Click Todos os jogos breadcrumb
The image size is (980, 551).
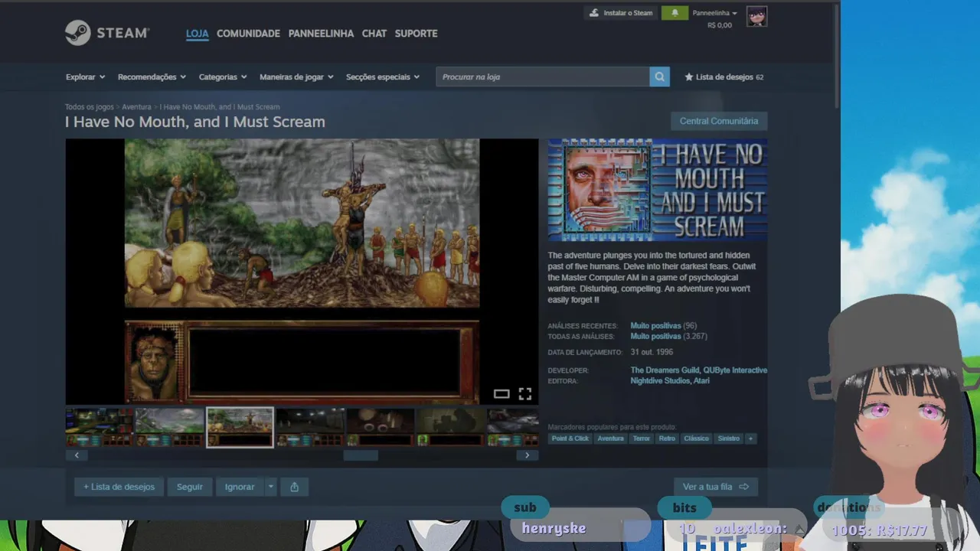point(89,107)
